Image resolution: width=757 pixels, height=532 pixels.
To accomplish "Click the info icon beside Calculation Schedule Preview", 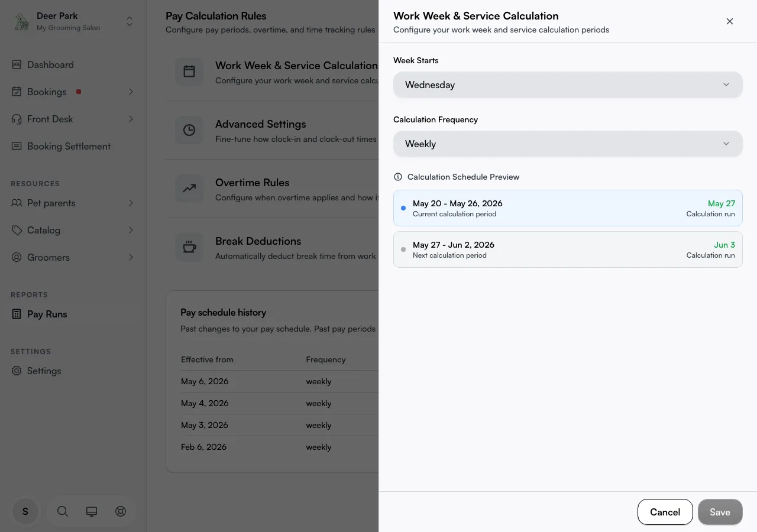I will (398, 177).
